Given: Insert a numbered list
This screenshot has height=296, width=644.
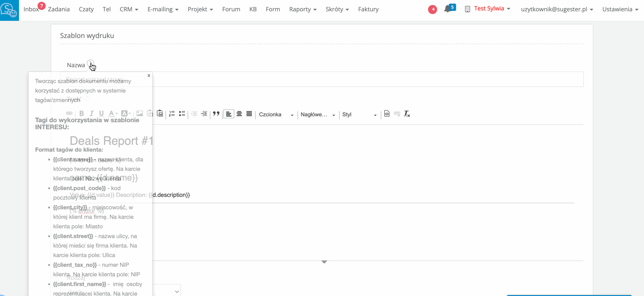Looking at the screenshot, I should click(171, 114).
